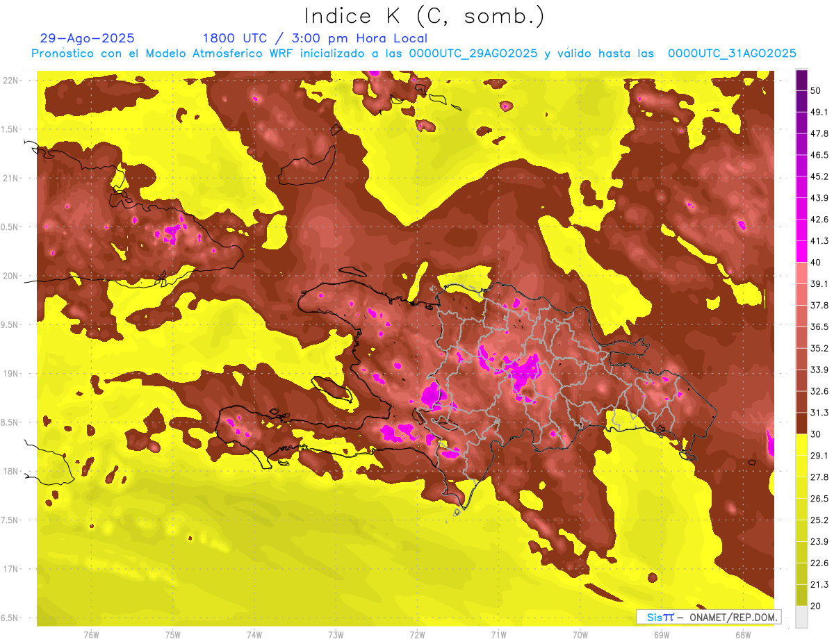Select the date text "29-Ago-2025"
The image size is (834, 644).
click(88, 38)
